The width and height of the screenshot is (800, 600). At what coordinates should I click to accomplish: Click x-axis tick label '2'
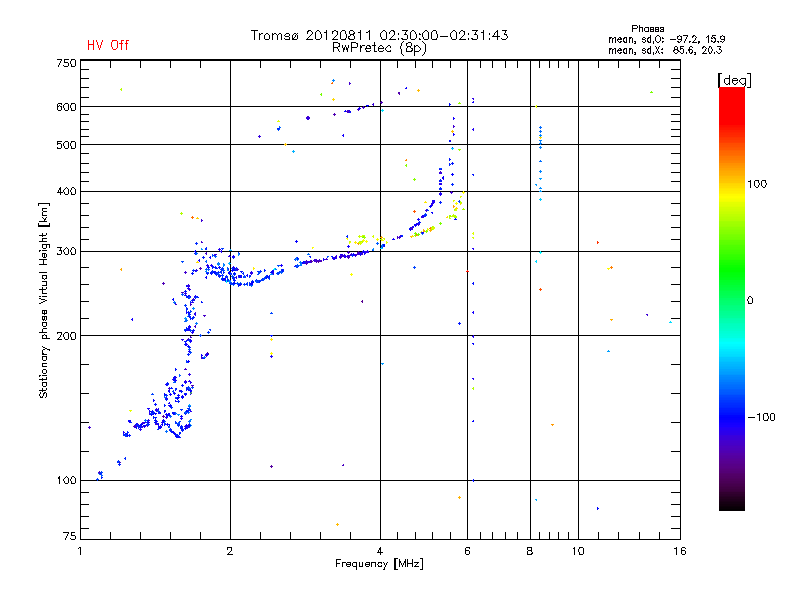click(x=230, y=551)
